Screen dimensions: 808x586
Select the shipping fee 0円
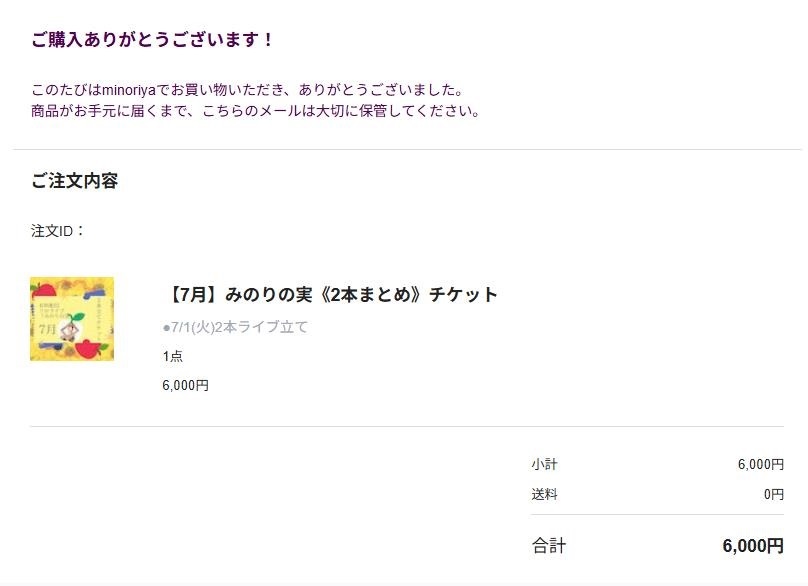coord(773,494)
